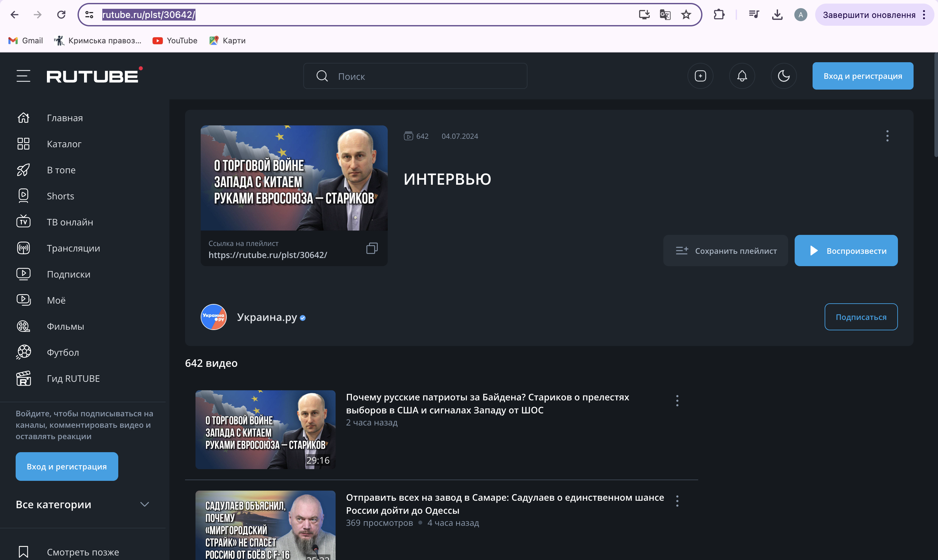Open the RUTUBE hamburger menu
The width and height of the screenshot is (938, 560).
(x=23, y=76)
